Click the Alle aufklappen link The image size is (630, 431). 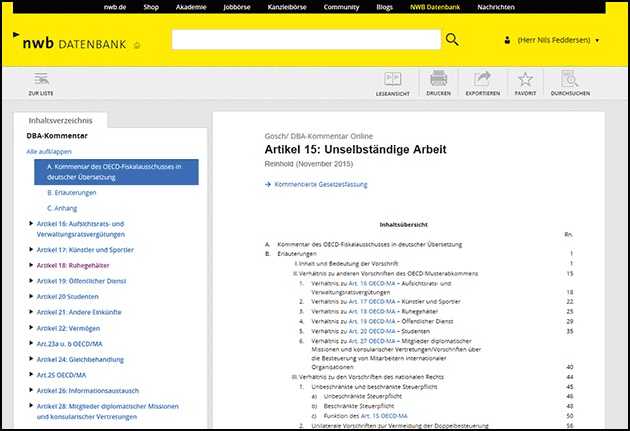click(49, 151)
